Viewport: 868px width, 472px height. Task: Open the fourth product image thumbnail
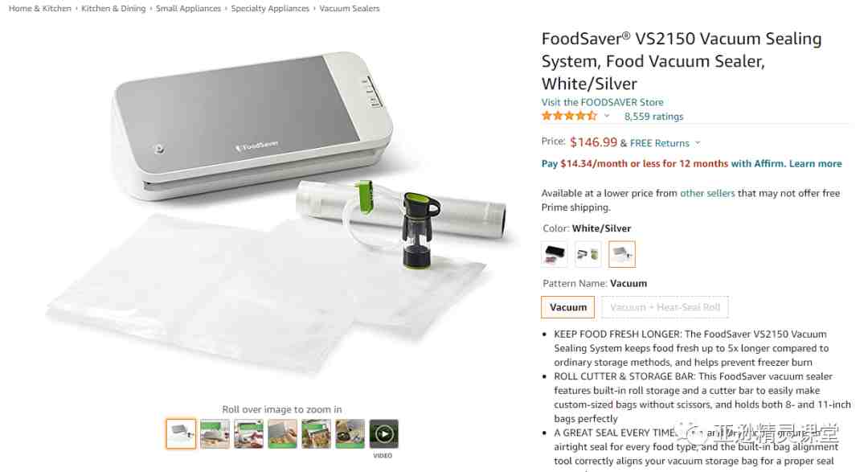282,433
